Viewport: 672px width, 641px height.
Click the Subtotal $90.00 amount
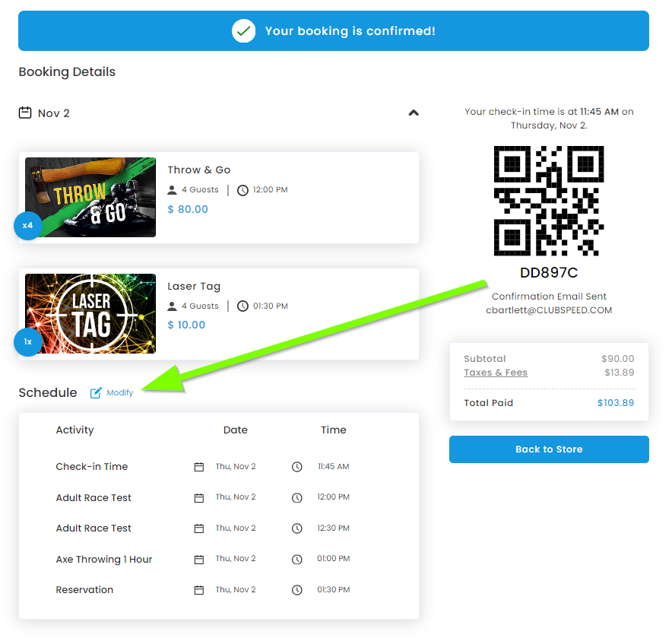(x=617, y=358)
